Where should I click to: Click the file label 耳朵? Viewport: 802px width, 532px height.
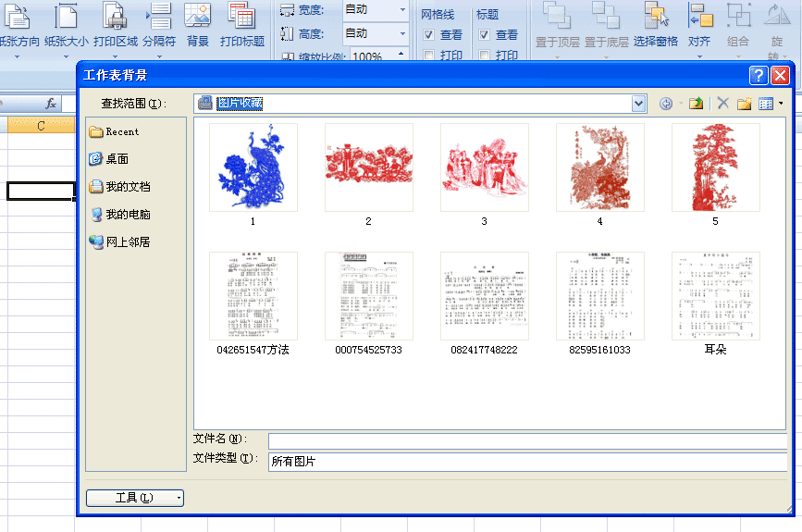[x=715, y=350]
